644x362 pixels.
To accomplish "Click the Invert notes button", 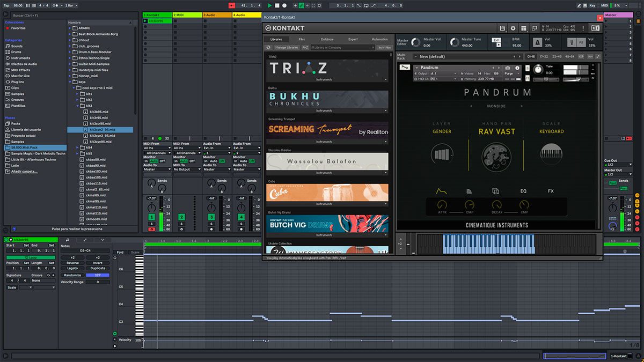I will [98, 263].
